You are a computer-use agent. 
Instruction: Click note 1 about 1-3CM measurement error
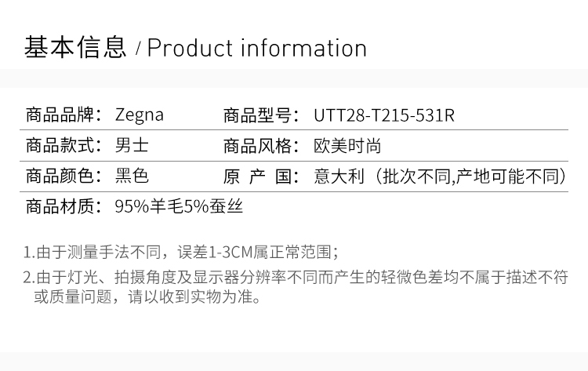[x=180, y=252]
